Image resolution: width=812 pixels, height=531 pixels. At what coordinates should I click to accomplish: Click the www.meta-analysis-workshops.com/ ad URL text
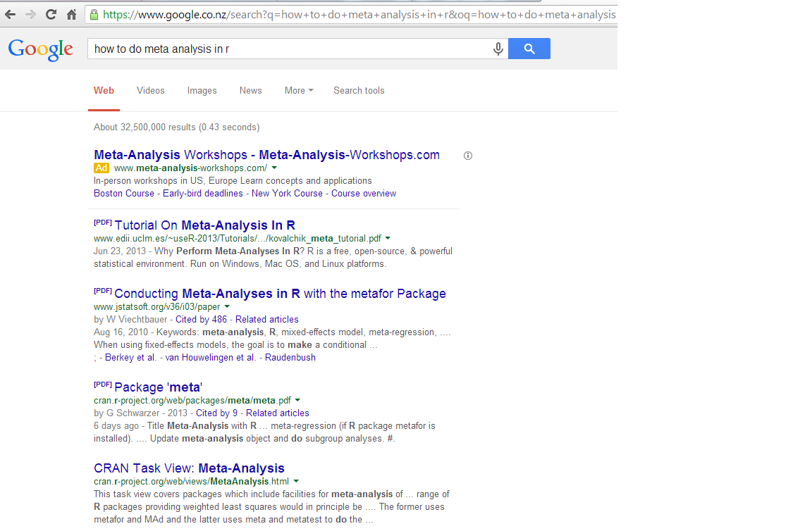pos(190,168)
